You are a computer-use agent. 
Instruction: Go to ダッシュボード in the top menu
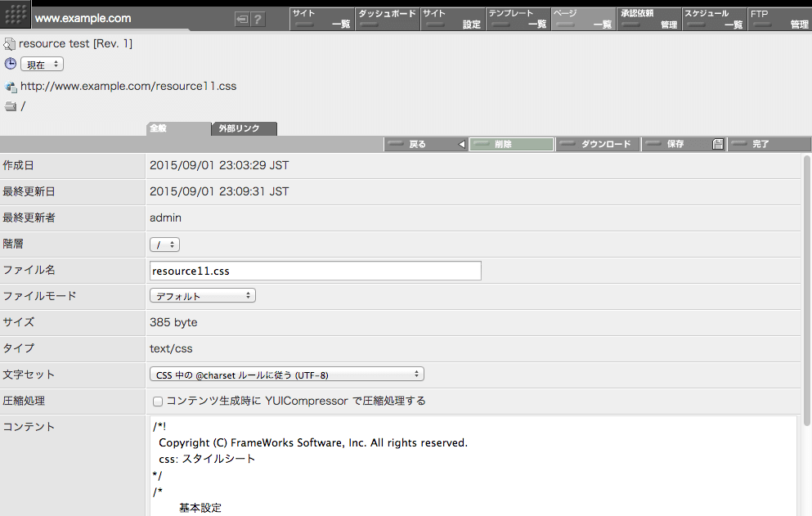point(388,19)
